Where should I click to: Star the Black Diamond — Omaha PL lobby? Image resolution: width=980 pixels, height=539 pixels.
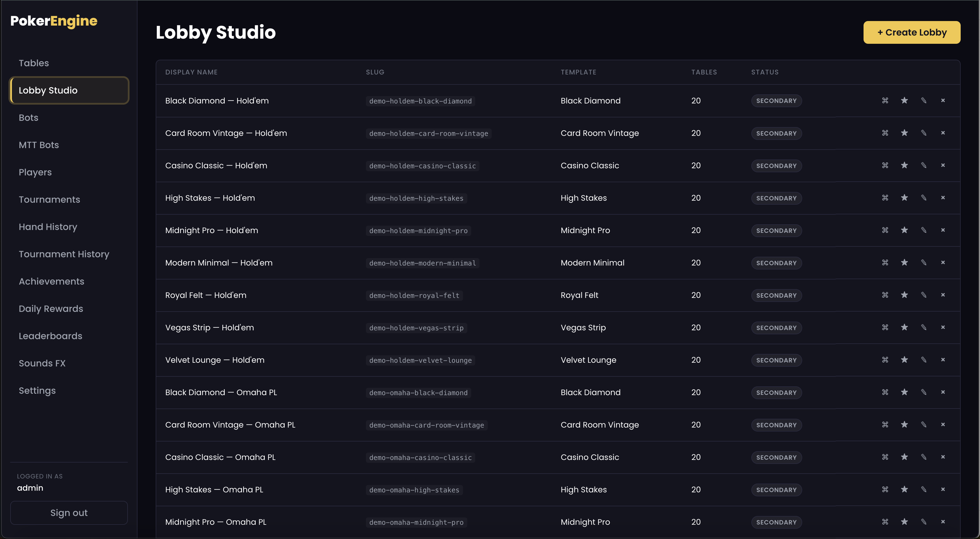(904, 392)
